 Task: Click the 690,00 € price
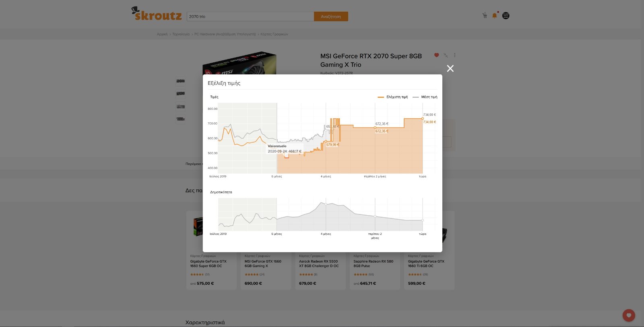coord(253,284)
